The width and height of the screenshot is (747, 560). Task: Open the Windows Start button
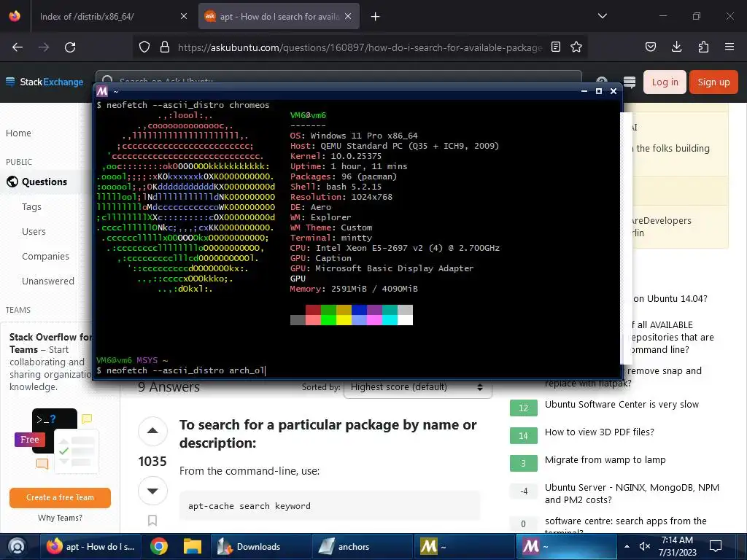click(18, 547)
